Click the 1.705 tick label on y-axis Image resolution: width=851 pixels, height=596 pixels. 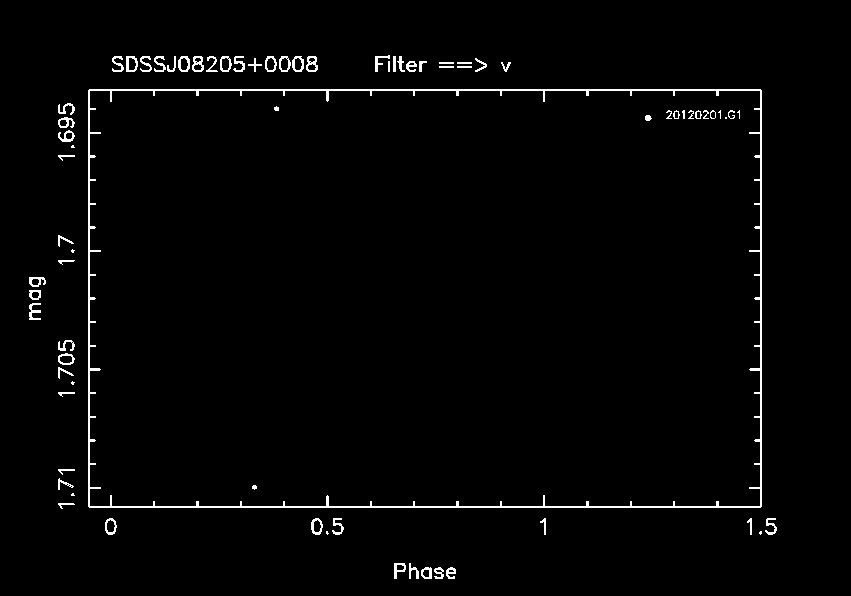[x=67, y=368]
